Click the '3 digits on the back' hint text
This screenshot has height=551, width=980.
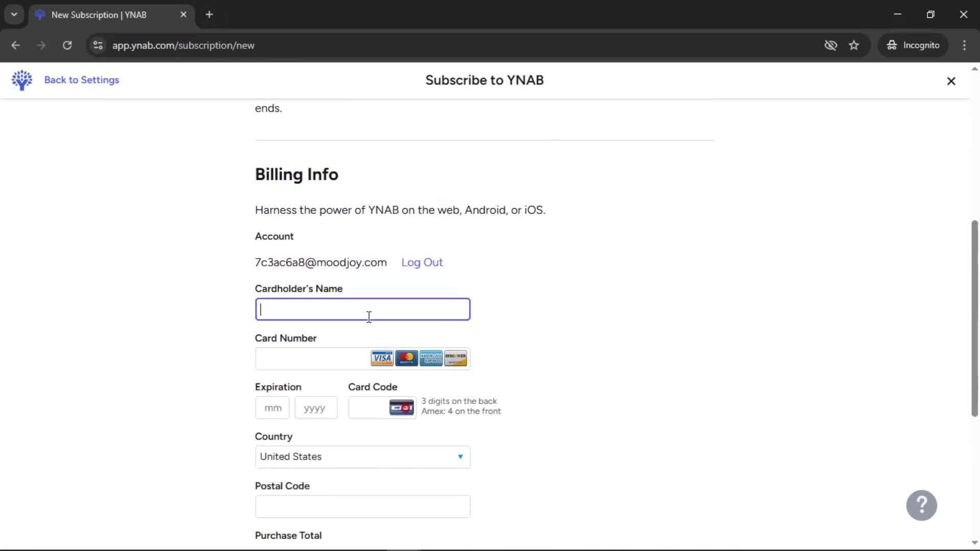(459, 401)
